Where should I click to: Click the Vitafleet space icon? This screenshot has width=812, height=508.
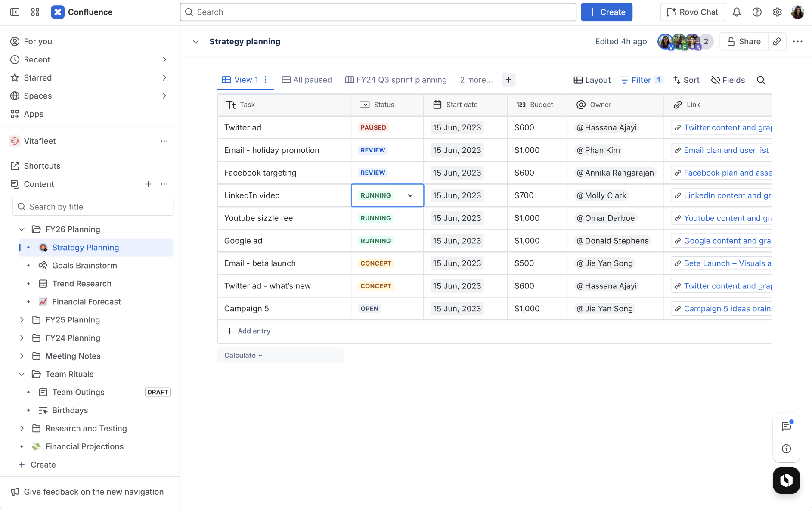pyautogui.click(x=15, y=141)
